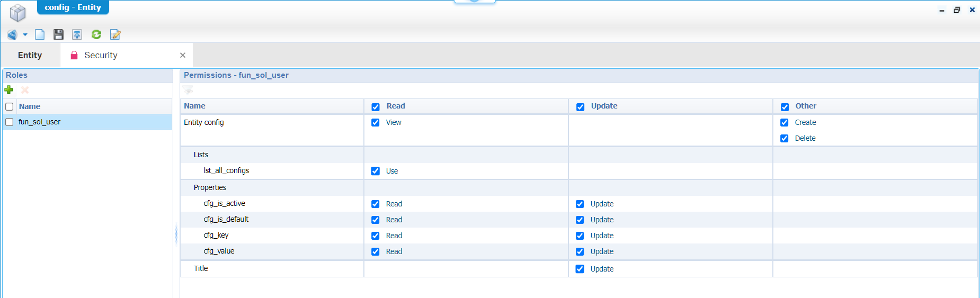
Task: Close the Security tab
Action: click(183, 56)
